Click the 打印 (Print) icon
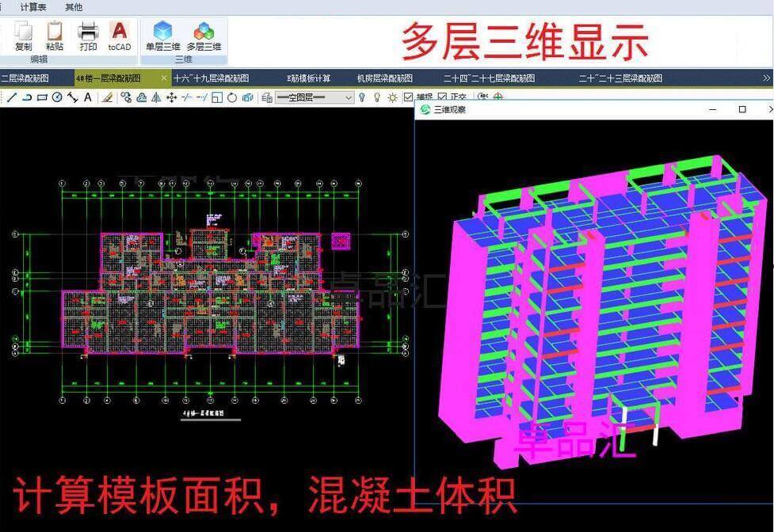The width and height of the screenshot is (774, 532). click(x=88, y=35)
